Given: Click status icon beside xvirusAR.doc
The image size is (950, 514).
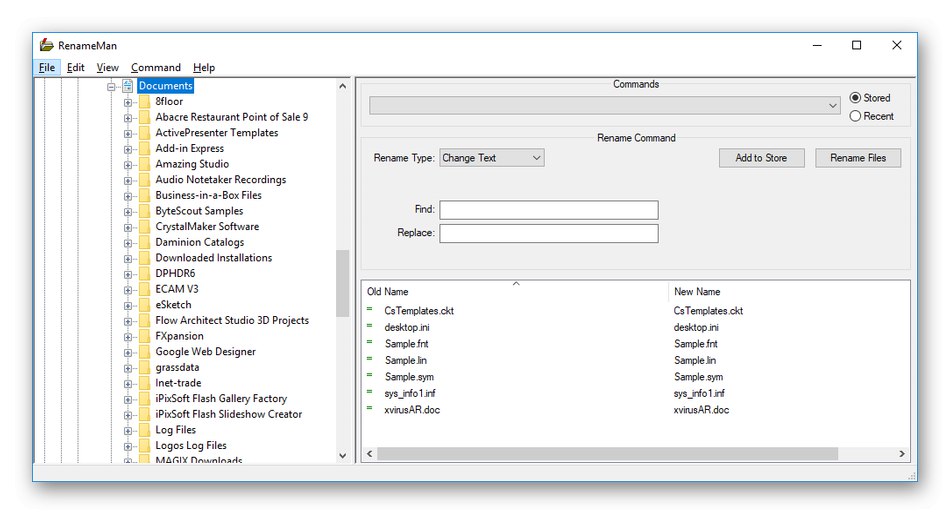Looking at the screenshot, I should 369,408.
